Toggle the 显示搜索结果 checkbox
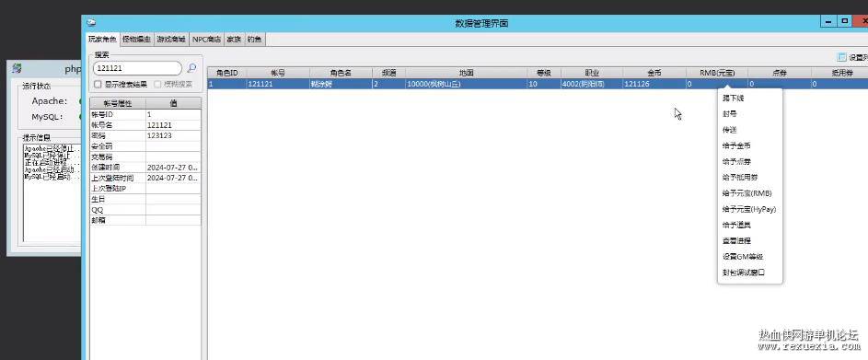Screen dimensions: 868x360 98,84
